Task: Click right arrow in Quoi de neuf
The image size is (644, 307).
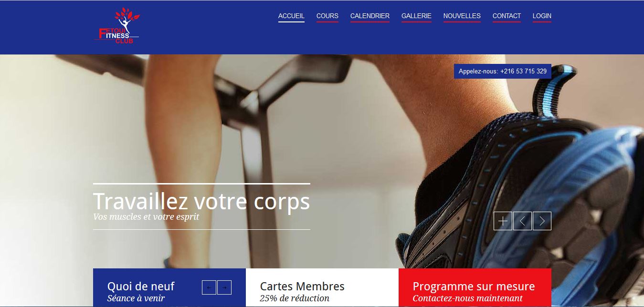Action: coord(224,287)
